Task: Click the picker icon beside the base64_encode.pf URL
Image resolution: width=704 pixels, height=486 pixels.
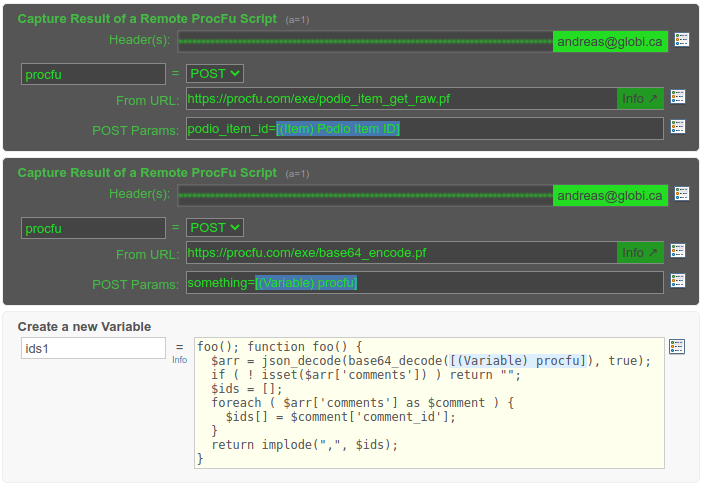Action: pos(678,251)
